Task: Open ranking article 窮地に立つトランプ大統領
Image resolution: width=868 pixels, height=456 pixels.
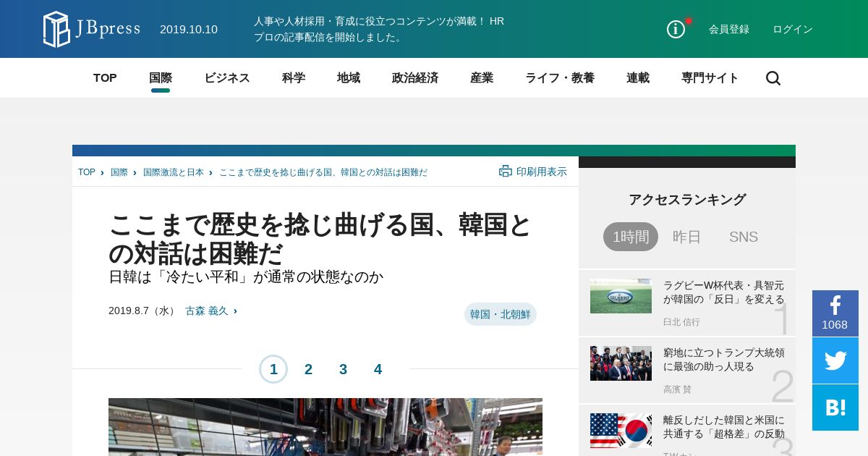Action: click(x=724, y=360)
